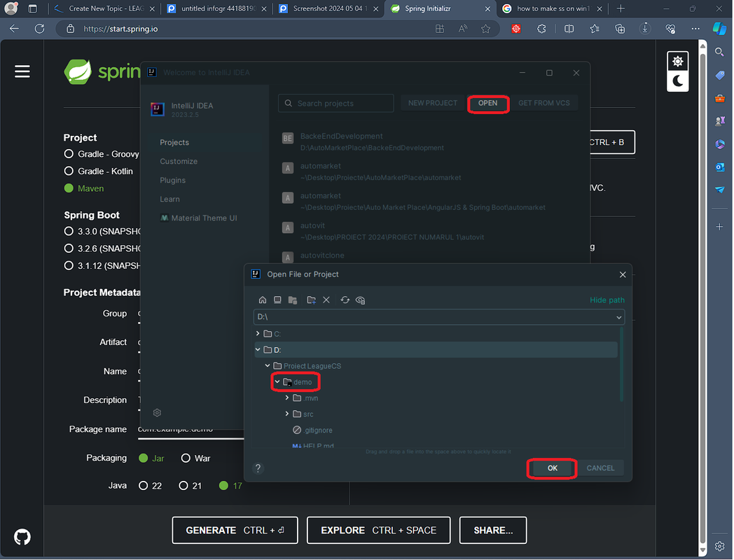Select Spring Boot 3.3.0 (SNAPSHOT) version

[x=69, y=231]
